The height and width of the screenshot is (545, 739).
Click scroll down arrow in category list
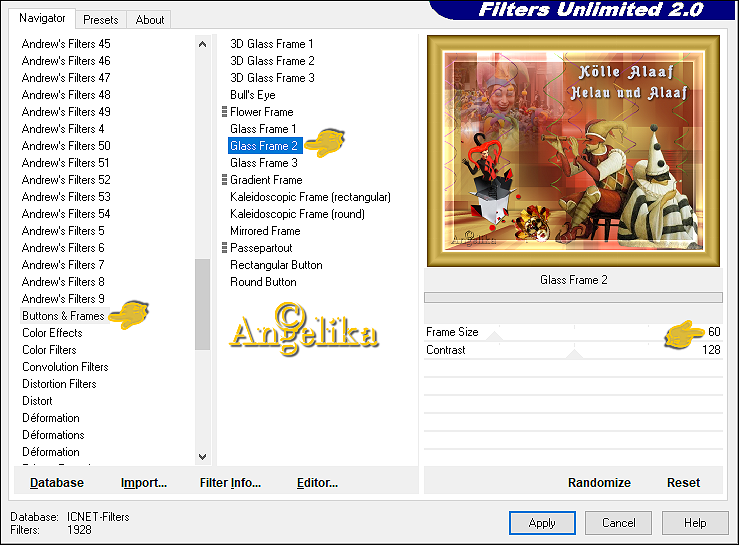tap(203, 456)
